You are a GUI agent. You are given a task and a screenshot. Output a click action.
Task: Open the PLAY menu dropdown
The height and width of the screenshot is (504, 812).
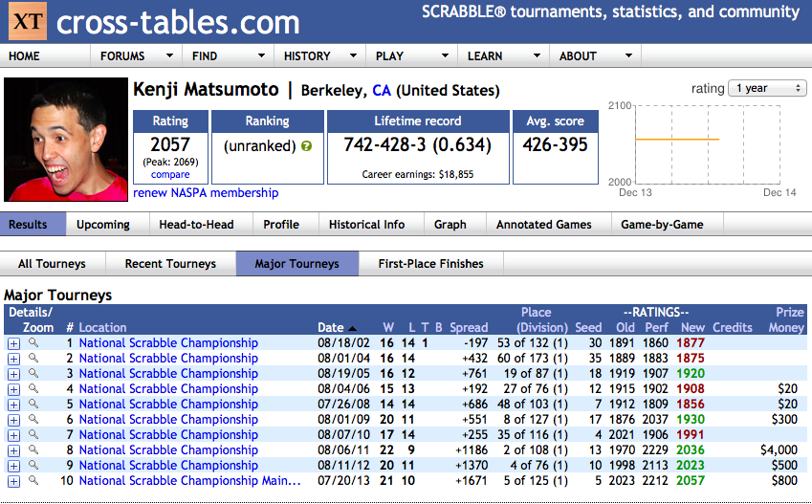pos(411,55)
